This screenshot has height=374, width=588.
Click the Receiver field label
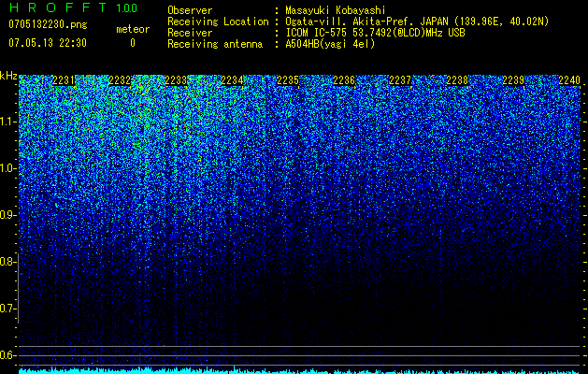point(190,33)
